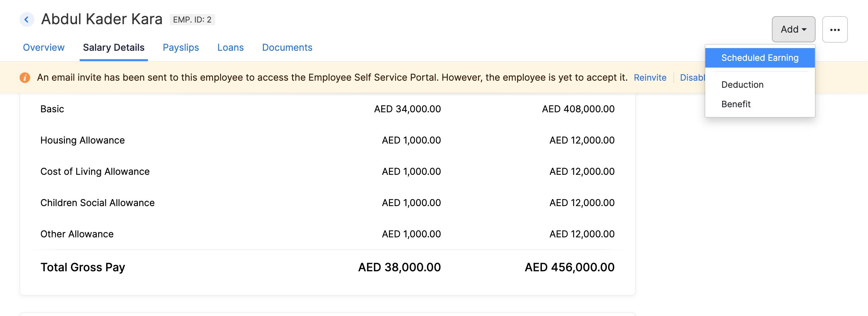The width and height of the screenshot is (868, 316).
Task: Select Scheduled Earning from the Add menu
Action: tap(760, 57)
